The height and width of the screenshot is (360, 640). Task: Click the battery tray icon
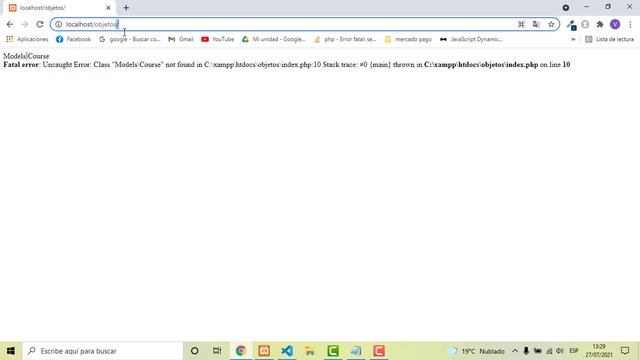pos(538,351)
